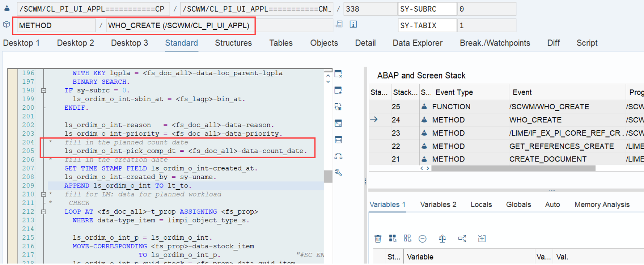Click the minus circle icon in the Variables toolbar
The height and width of the screenshot is (265, 644).
[422, 239]
